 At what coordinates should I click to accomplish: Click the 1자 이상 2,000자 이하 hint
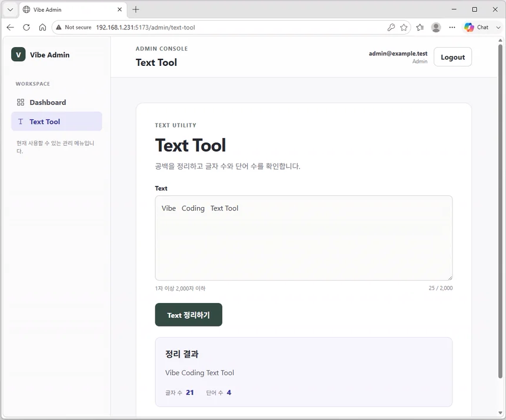coord(180,288)
